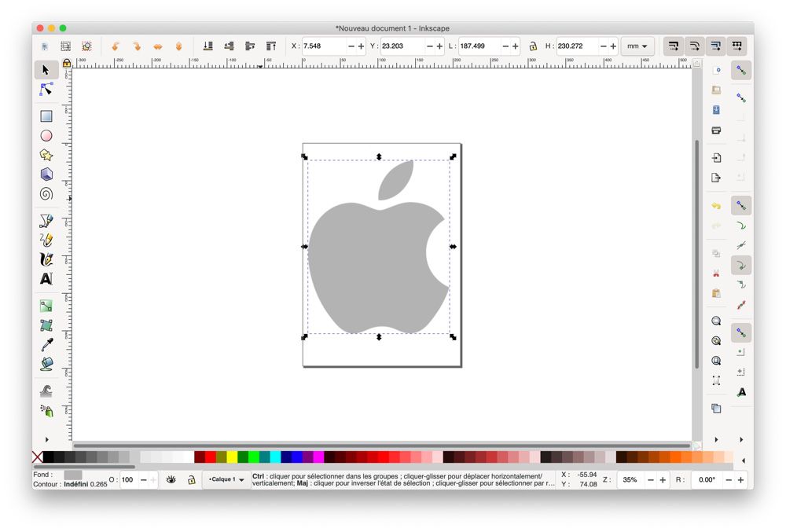Pick the 3D box tool
Screen dimensions: 786x532
point(46,174)
